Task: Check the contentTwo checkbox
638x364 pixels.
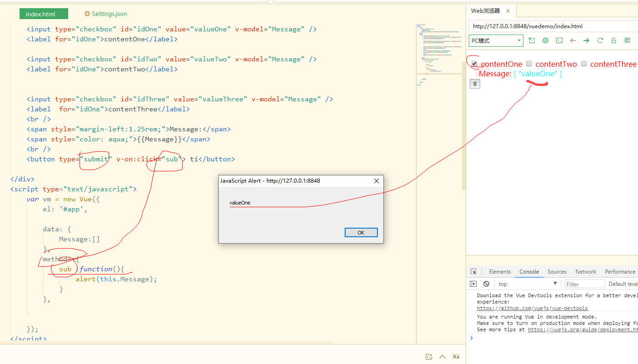Action: [x=529, y=64]
